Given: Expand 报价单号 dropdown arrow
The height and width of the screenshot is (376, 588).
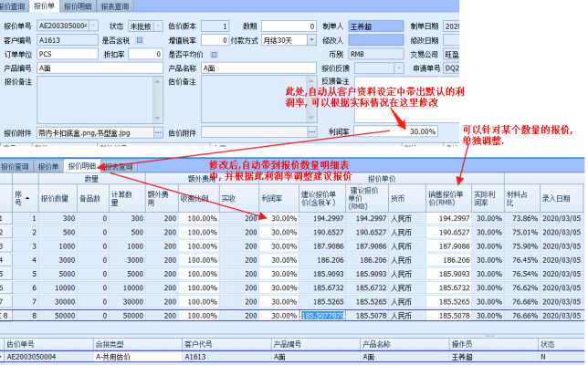Looking at the screenshot, I should point(93,26).
